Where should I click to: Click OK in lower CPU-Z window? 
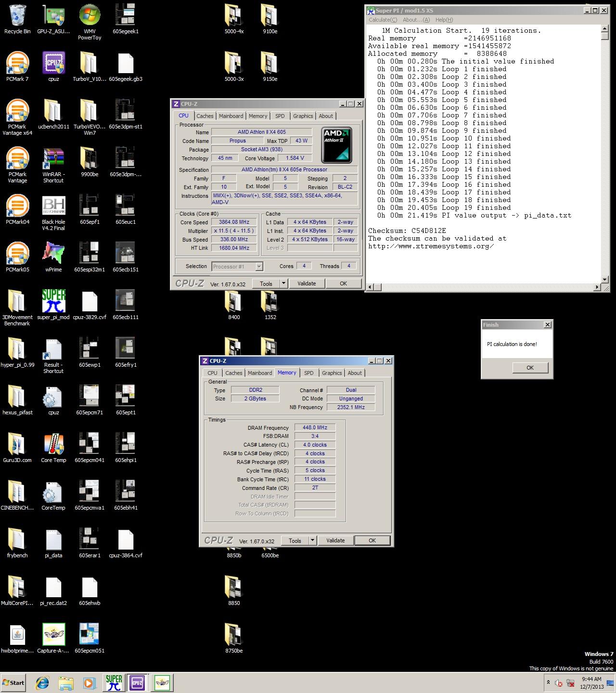coord(372,540)
